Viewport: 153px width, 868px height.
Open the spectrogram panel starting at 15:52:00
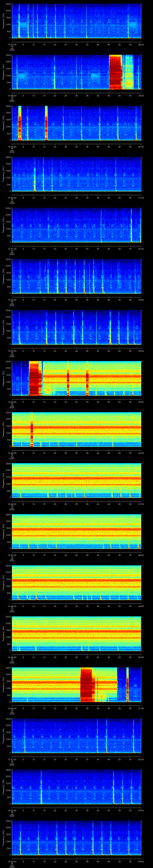pos(76,787)
